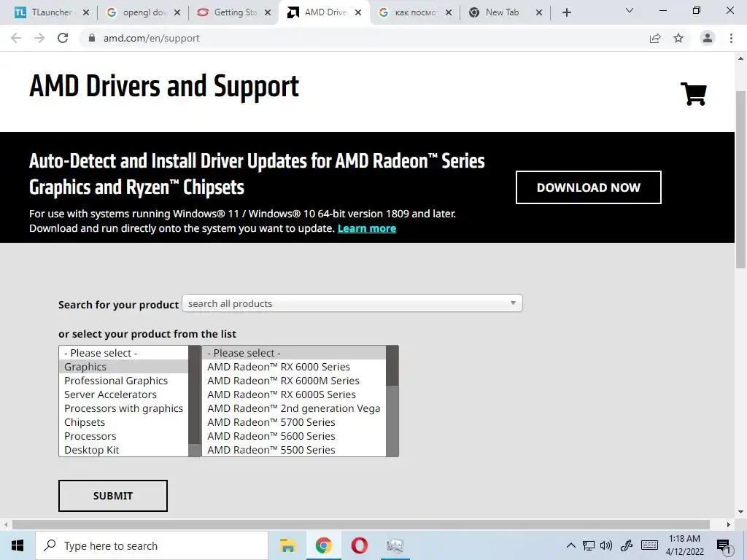This screenshot has height=560, width=747.
Task: Click the SUBMIT button
Action: click(x=113, y=496)
